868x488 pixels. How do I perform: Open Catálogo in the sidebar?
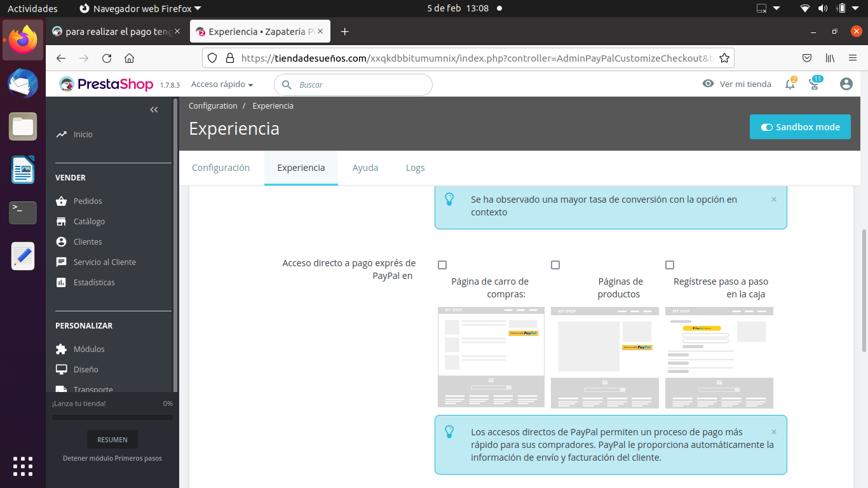[89, 221]
